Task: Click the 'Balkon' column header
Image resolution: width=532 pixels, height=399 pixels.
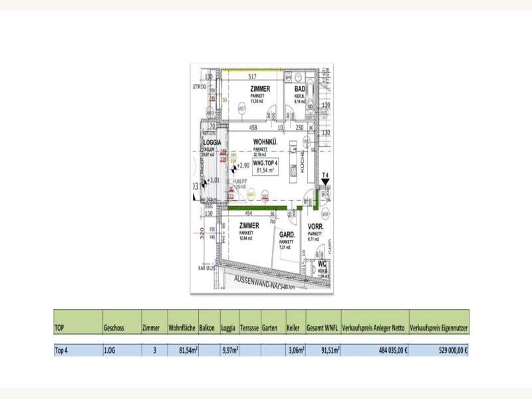Action: [209, 322]
